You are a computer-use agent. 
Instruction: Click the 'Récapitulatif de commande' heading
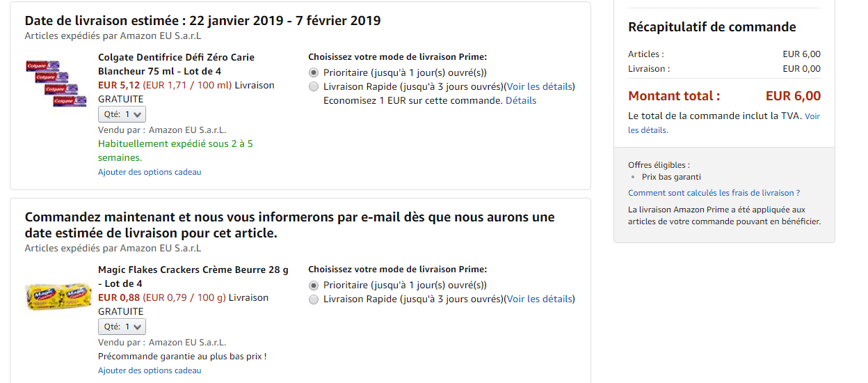coord(712,27)
